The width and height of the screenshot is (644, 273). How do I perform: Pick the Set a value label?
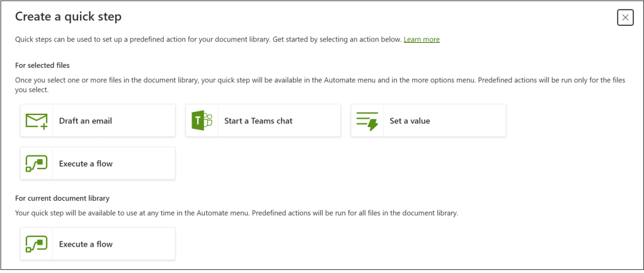(x=410, y=121)
